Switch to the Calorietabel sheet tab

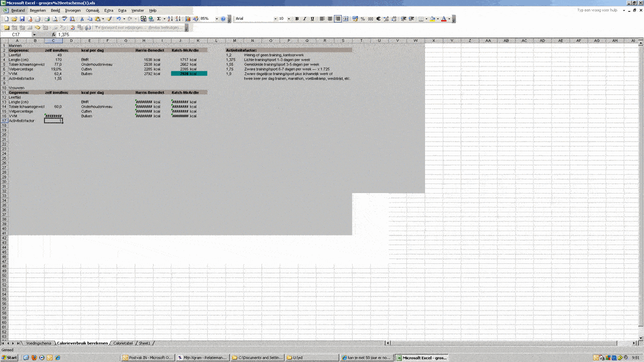pyautogui.click(x=123, y=343)
